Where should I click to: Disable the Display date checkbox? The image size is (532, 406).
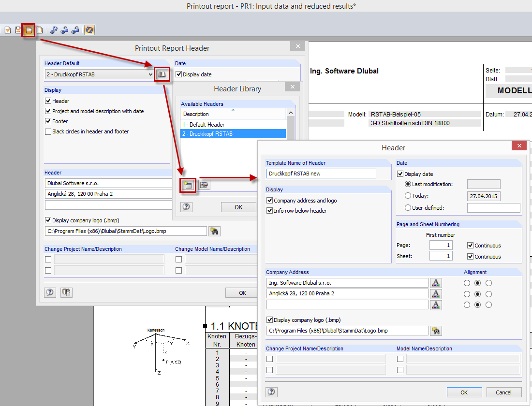click(x=399, y=174)
